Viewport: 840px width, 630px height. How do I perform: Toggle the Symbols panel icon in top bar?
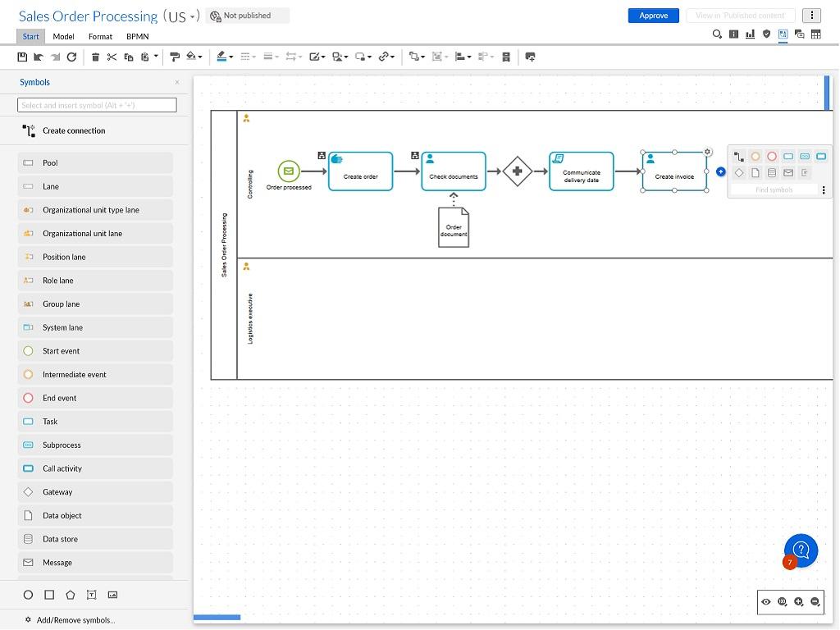[783, 34]
